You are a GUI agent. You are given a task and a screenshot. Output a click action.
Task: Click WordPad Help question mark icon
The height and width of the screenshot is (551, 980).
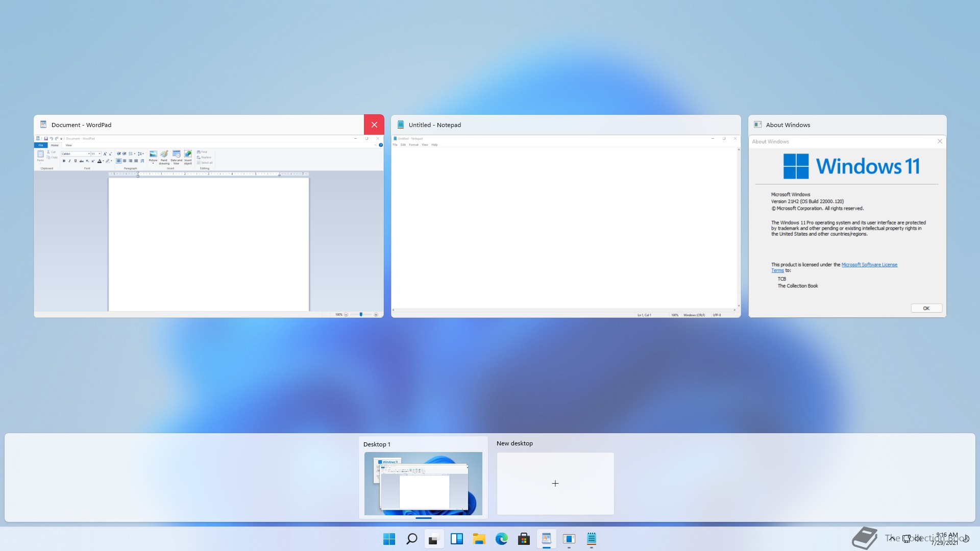pos(381,145)
